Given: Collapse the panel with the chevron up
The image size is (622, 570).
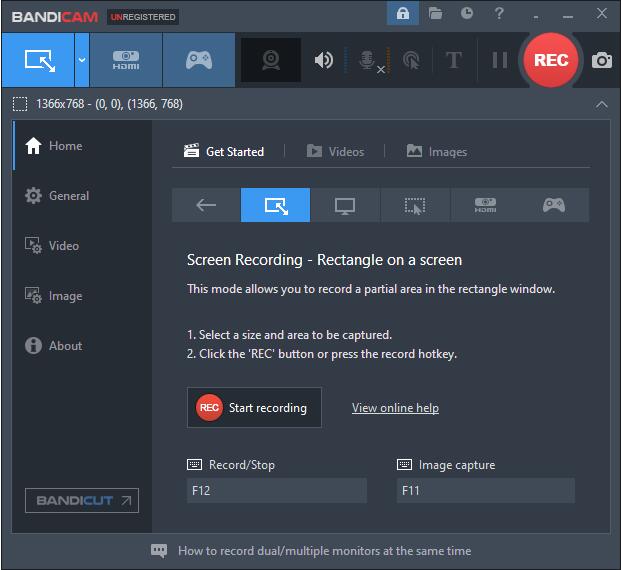Looking at the screenshot, I should click(x=601, y=104).
